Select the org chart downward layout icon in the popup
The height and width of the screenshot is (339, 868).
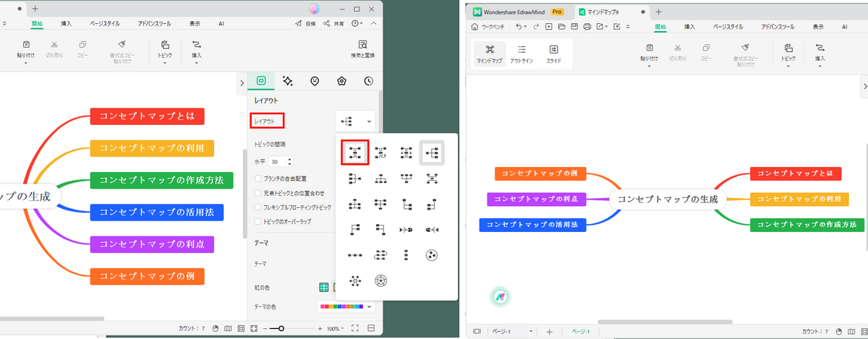[x=380, y=178]
